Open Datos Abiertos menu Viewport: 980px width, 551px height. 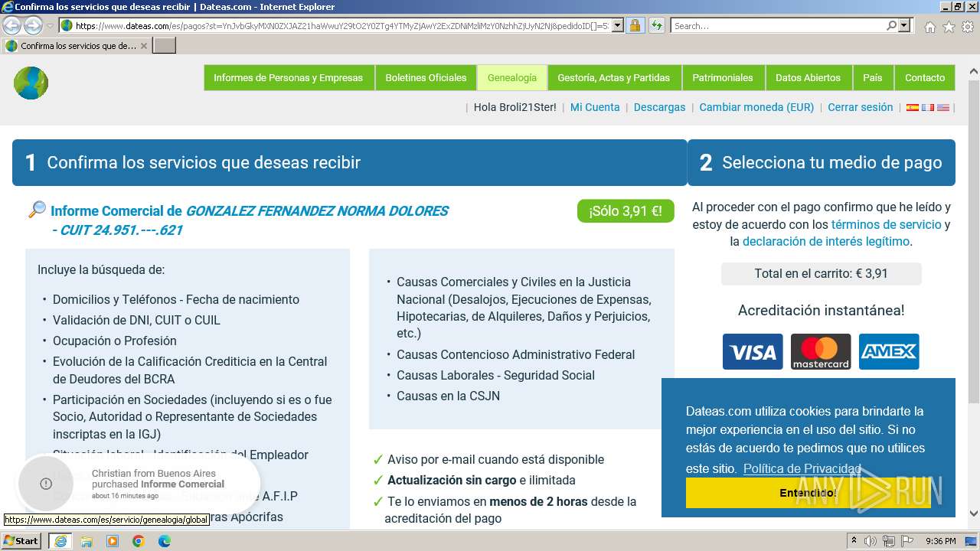coord(808,77)
